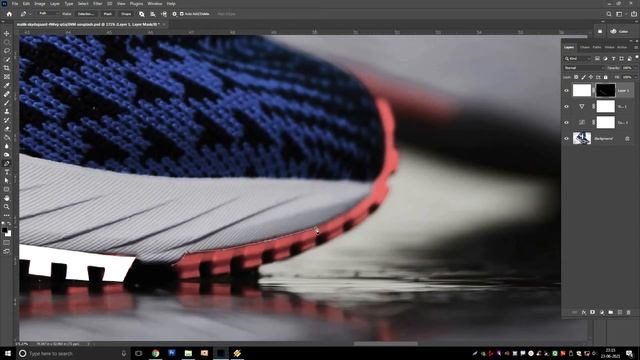
Task: Delete layer with trash icon
Action: [629, 312]
